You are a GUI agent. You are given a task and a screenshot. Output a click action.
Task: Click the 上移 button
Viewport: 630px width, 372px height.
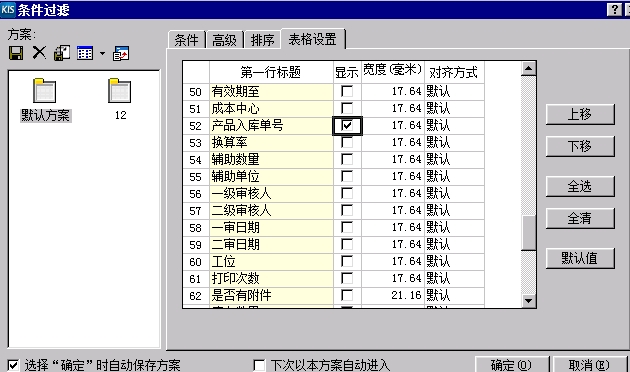coord(580,114)
